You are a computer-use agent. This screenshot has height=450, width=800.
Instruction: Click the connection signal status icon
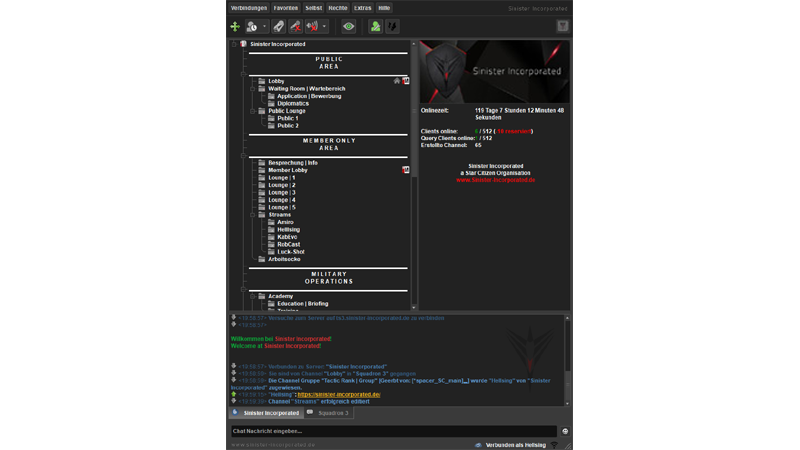(x=555, y=444)
